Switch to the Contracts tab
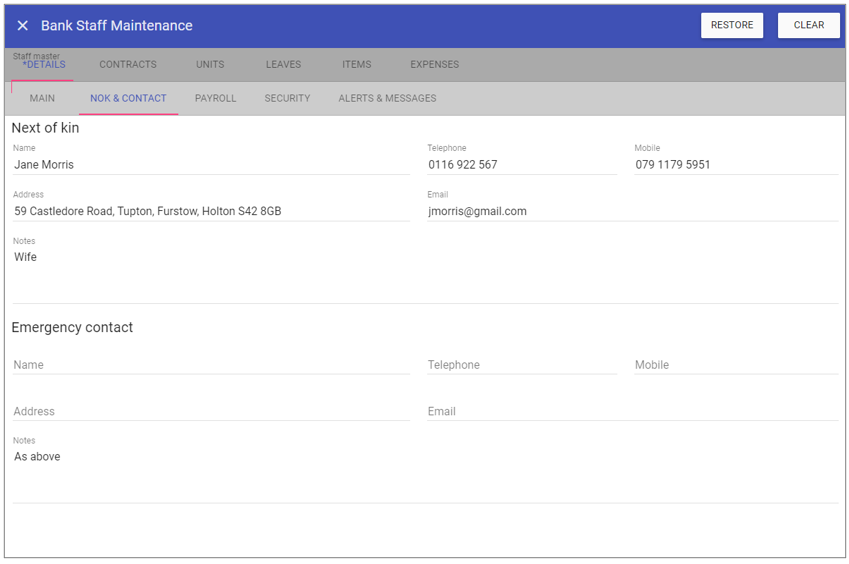Image resolution: width=849 pixels, height=564 pixels. point(128,65)
